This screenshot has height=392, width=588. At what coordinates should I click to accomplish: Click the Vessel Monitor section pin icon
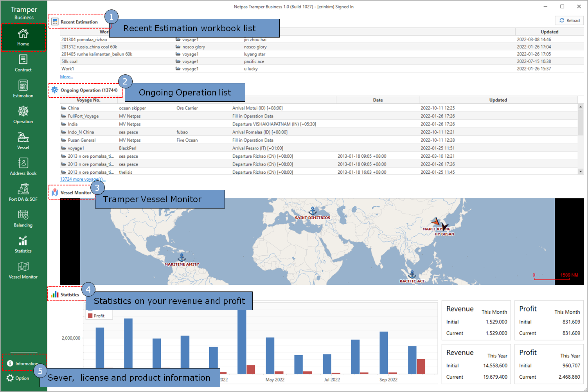[55, 192]
